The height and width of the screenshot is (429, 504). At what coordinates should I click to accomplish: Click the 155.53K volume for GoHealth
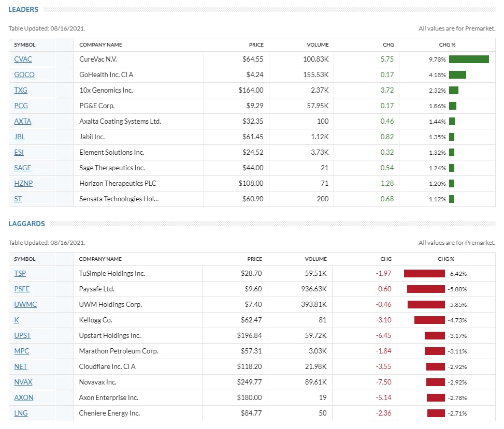(316, 75)
